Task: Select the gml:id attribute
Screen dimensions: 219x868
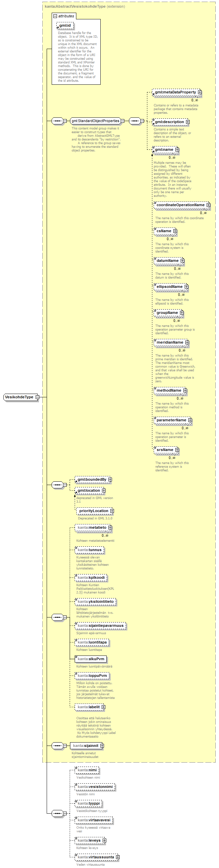Action: (65, 25)
